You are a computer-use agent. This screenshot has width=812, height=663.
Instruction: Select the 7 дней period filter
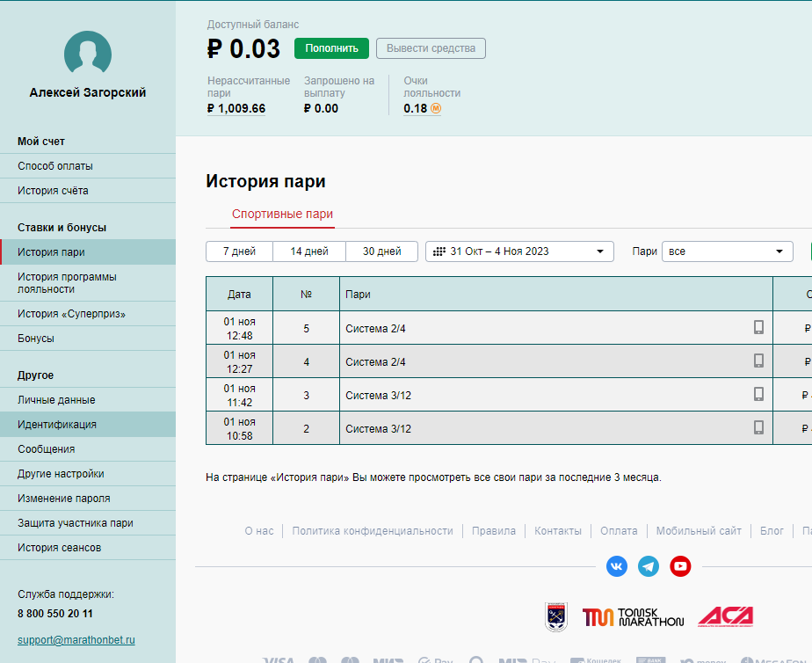239,251
